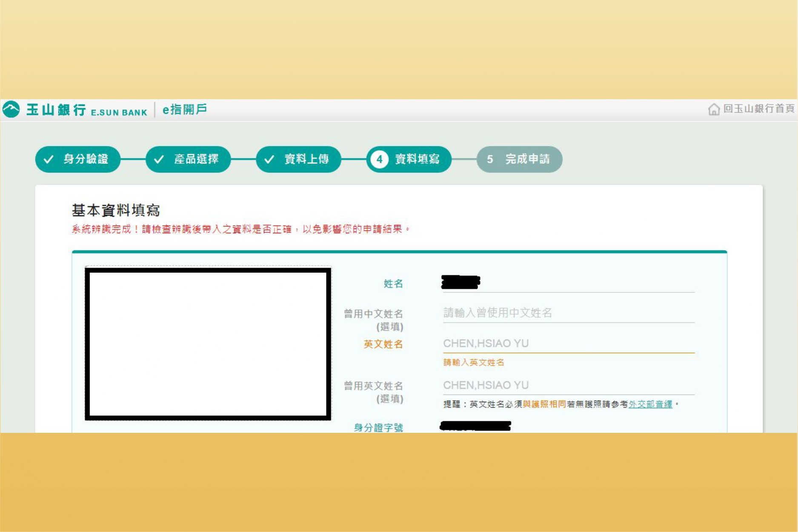Click the 身分證字號 field value
The height and width of the screenshot is (532, 798).
coord(475,426)
